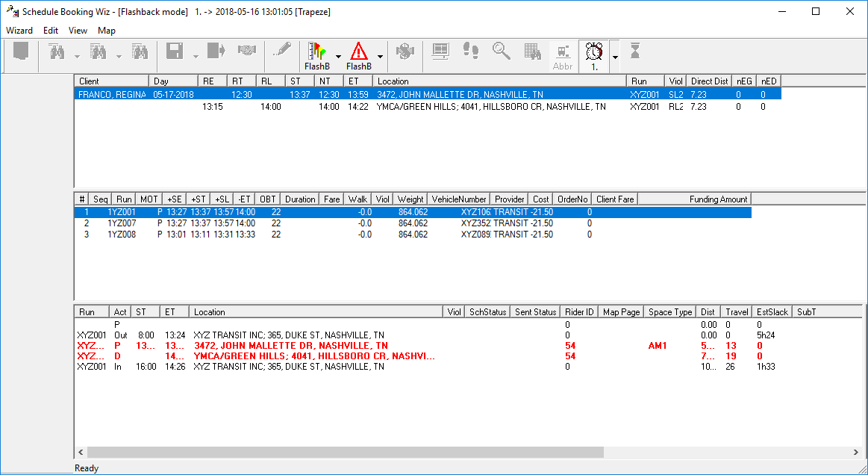
Task: Click the alarm clock icon labeled 1
Action: point(593,51)
